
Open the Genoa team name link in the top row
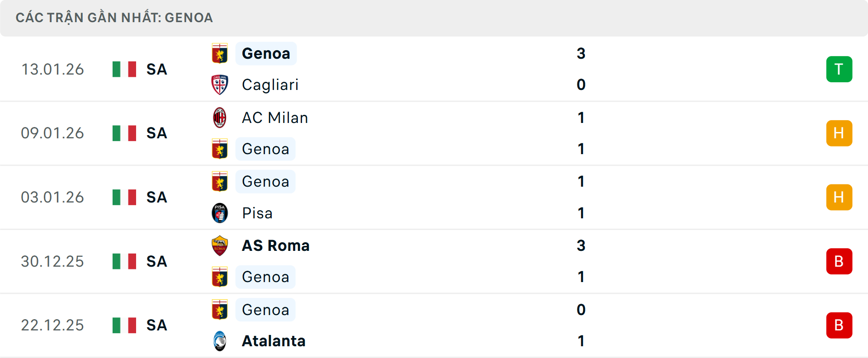coord(266,53)
